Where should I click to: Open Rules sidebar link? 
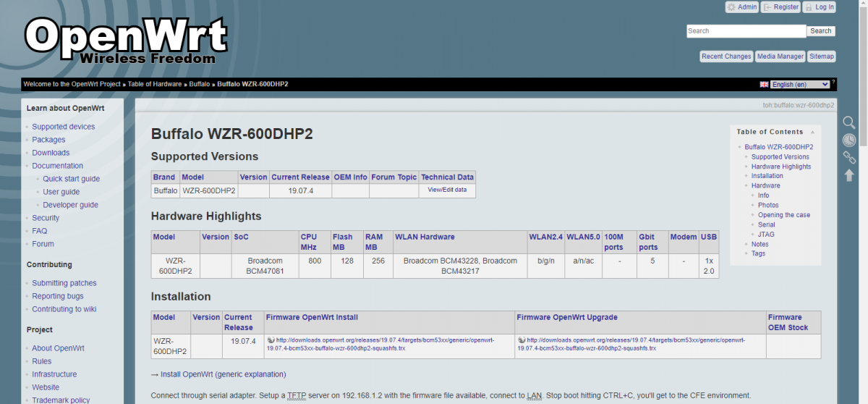tap(42, 361)
